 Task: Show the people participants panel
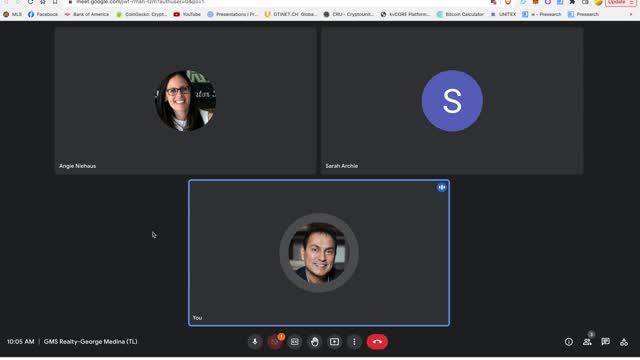pos(587,342)
